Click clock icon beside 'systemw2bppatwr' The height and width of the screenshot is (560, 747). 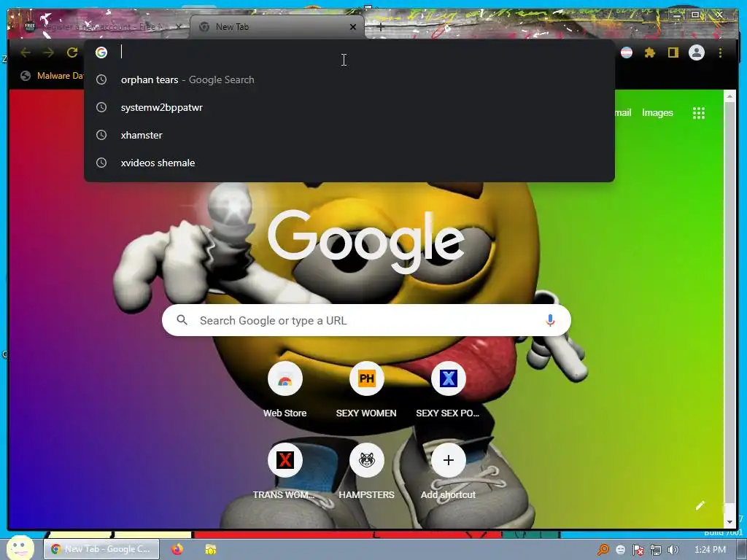[x=101, y=108]
